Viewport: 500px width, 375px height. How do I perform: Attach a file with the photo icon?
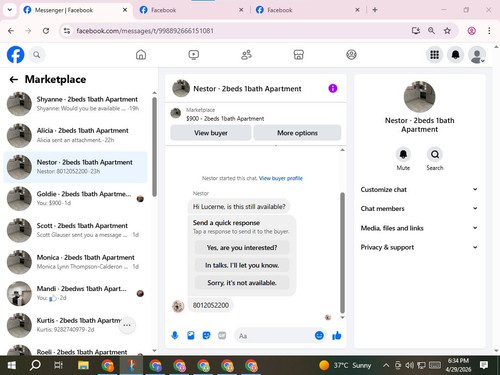click(x=191, y=335)
